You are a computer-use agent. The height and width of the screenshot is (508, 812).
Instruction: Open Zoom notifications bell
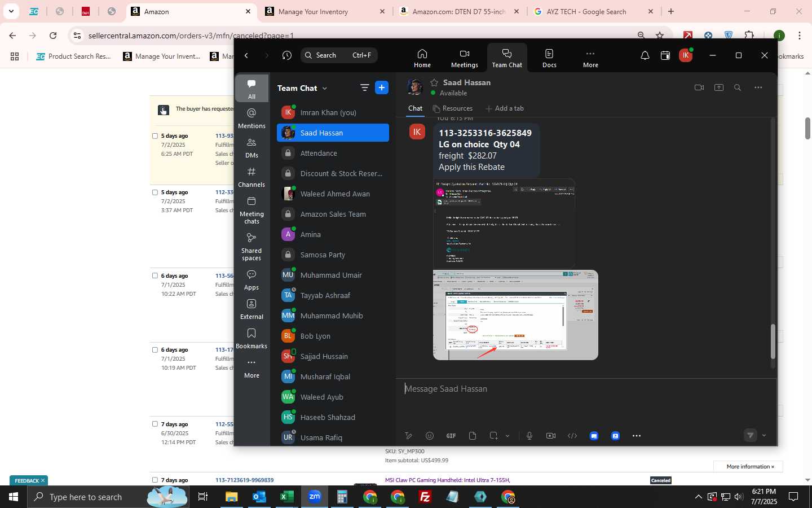(x=645, y=55)
